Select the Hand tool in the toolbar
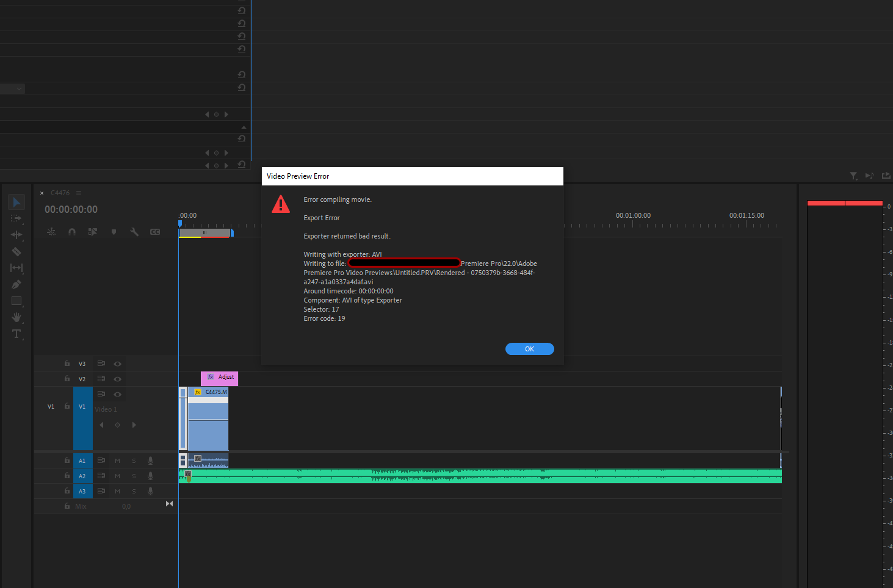 point(16,317)
